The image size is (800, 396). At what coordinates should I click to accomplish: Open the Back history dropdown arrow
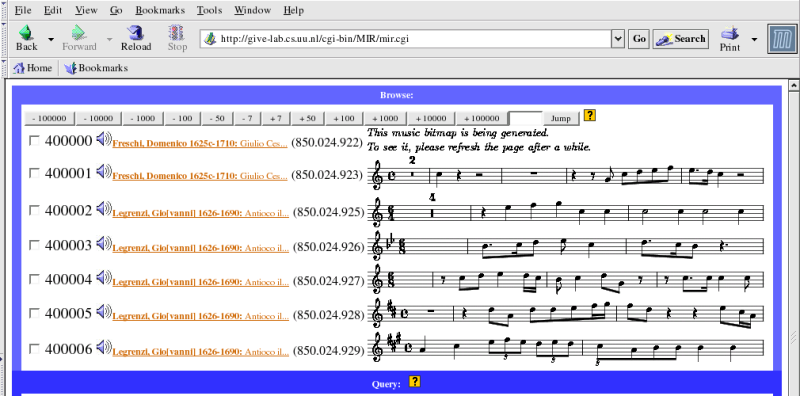[51, 39]
